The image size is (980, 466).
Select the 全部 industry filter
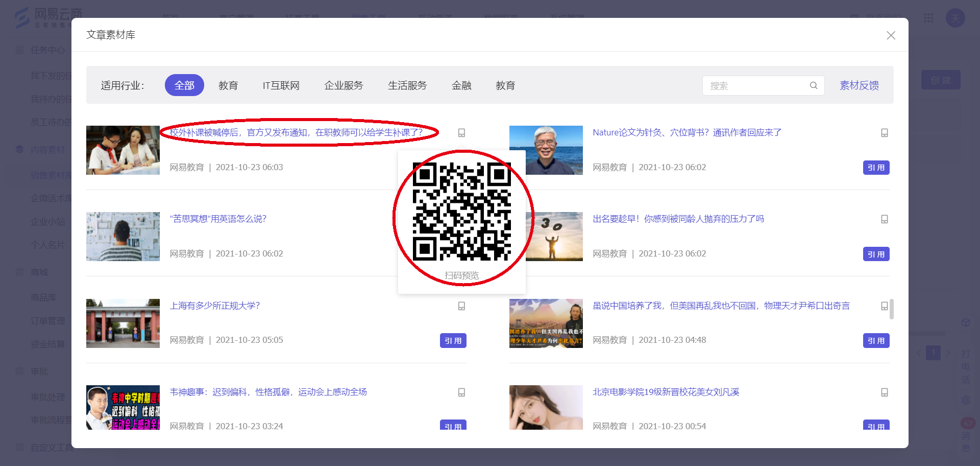pyautogui.click(x=184, y=85)
